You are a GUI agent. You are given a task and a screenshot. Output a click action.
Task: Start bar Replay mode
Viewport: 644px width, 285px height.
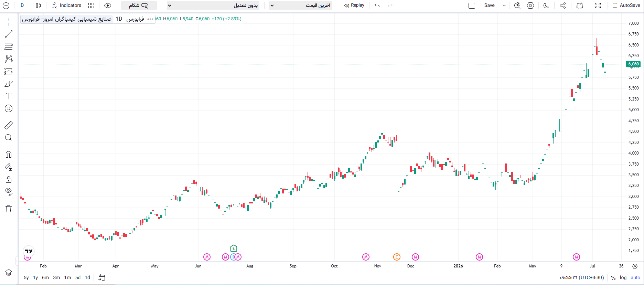[x=354, y=6]
